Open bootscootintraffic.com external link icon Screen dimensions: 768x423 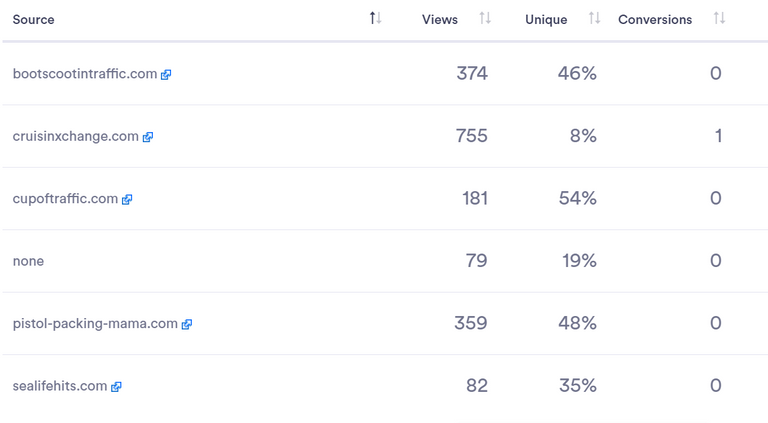[166, 74]
